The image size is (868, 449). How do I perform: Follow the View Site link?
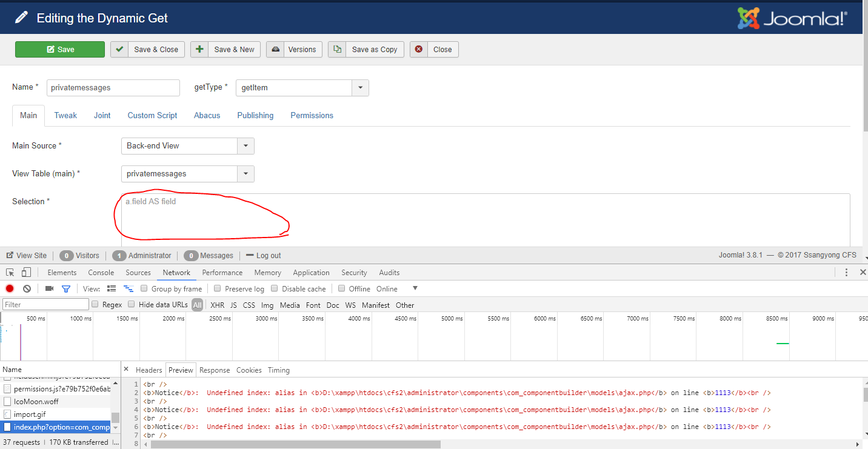(x=27, y=256)
